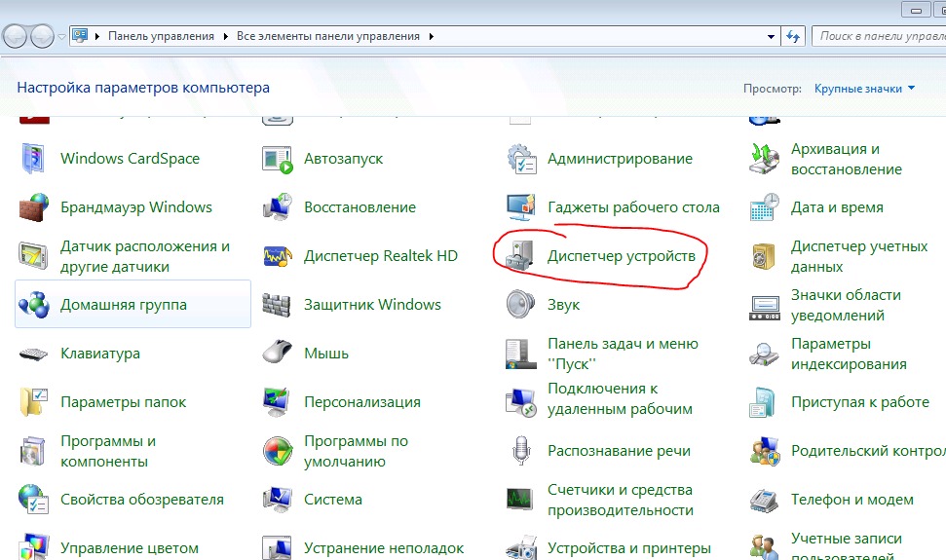The height and width of the screenshot is (560, 946).
Task: Expand arrow after Панель управления breadcrumb
Action: (226, 37)
